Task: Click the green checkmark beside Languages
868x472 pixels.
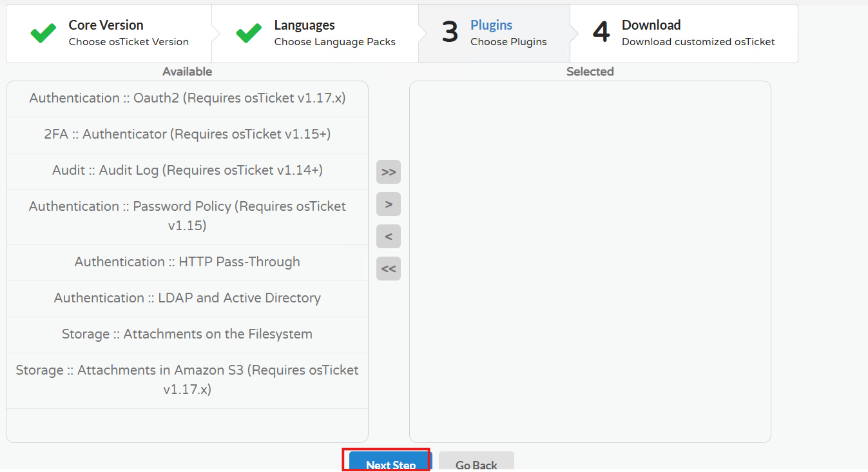Action: tap(249, 34)
